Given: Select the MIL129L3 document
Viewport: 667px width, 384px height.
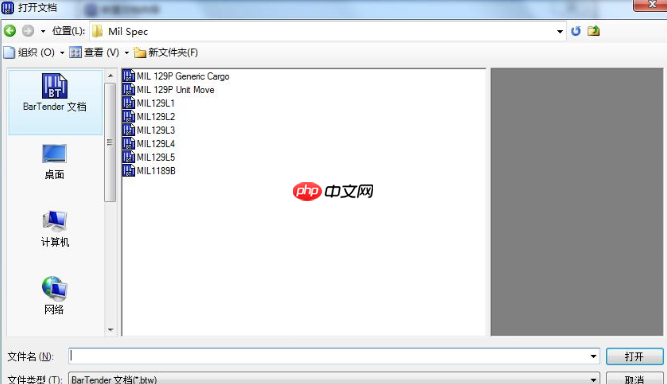Looking at the screenshot, I should tap(149, 130).
